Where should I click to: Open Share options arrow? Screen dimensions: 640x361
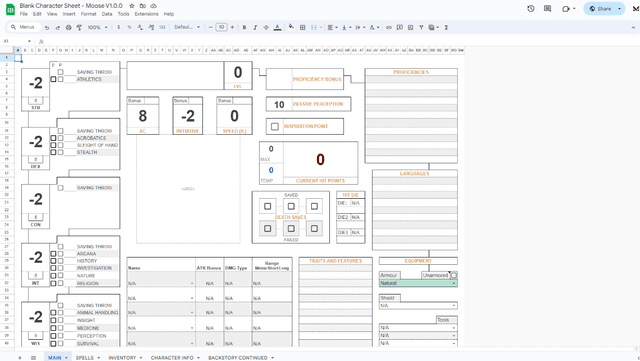coord(619,9)
